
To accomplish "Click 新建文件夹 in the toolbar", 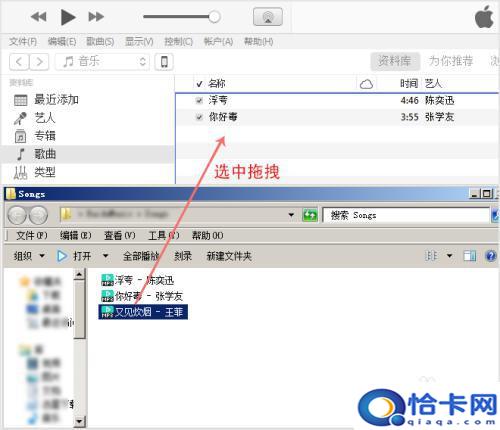I will point(229,256).
